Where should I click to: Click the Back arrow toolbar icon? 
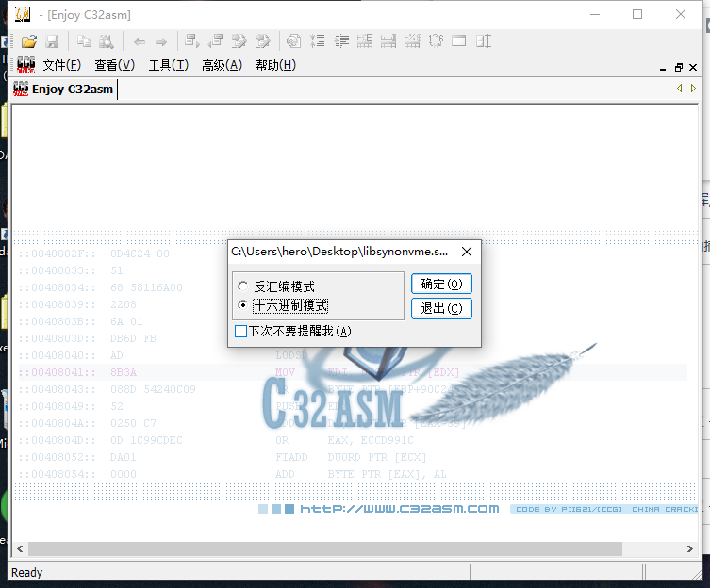coord(140,42)
